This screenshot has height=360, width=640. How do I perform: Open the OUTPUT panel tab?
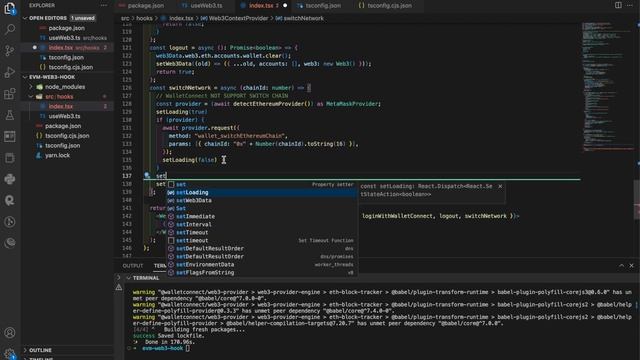133,266
